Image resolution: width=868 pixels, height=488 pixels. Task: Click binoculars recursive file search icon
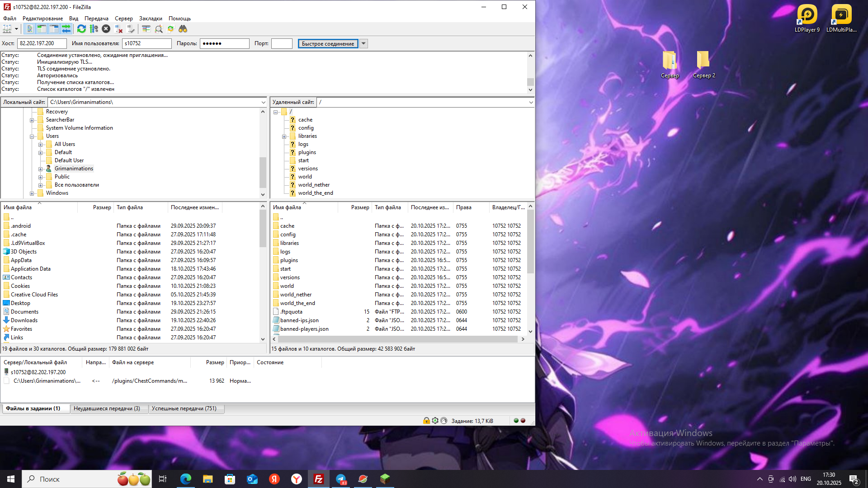coord(183,29)
